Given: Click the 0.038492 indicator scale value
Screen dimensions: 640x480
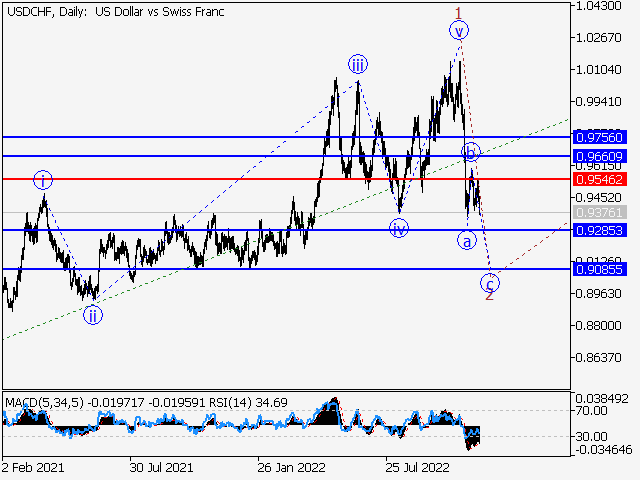Looking at the screenshot, I should (x=602, y=399).
